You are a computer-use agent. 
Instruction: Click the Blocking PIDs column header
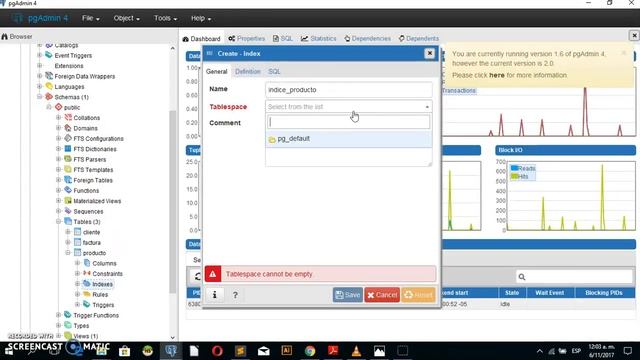pos(604,293)
